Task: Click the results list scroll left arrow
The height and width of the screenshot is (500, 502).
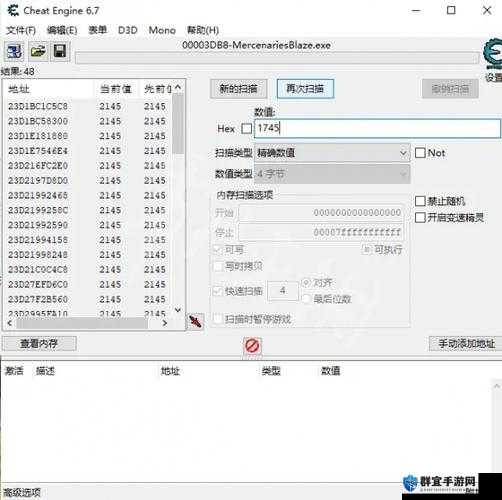Action: [9, 323]
